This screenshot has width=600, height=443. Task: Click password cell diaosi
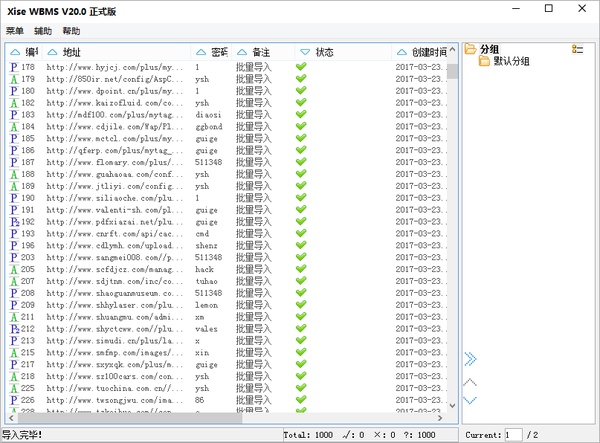(208, 115)
